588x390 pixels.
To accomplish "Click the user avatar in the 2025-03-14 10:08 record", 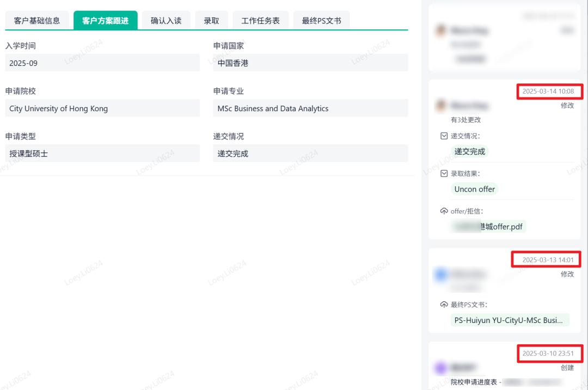I will pyautogui.click(x=441, y=106).
